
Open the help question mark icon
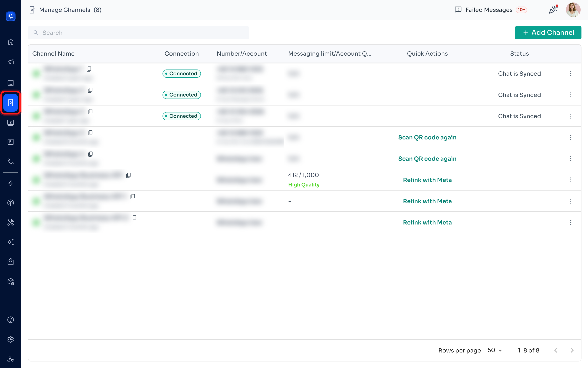(10, 320)
